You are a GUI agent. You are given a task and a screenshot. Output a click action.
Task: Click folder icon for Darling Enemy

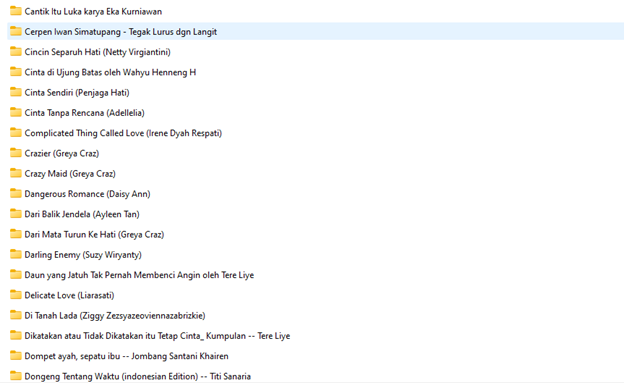pos(16,255)
